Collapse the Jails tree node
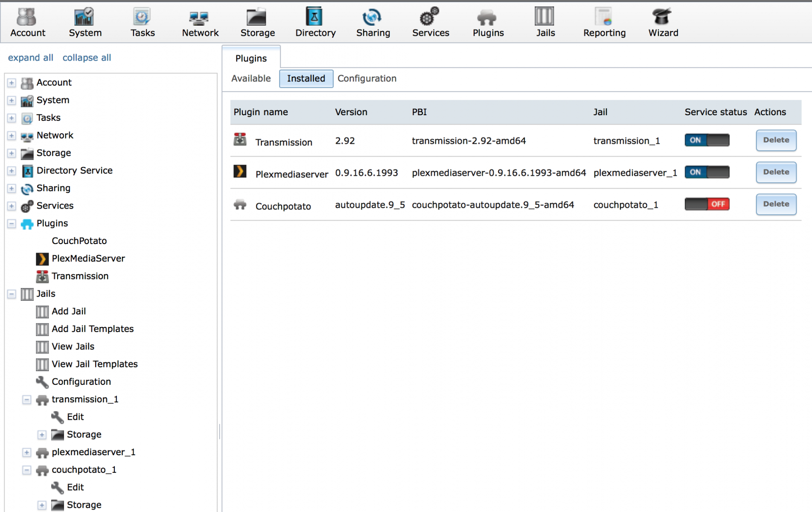Screen dimensions: 812x512 (x=12, y=294)
